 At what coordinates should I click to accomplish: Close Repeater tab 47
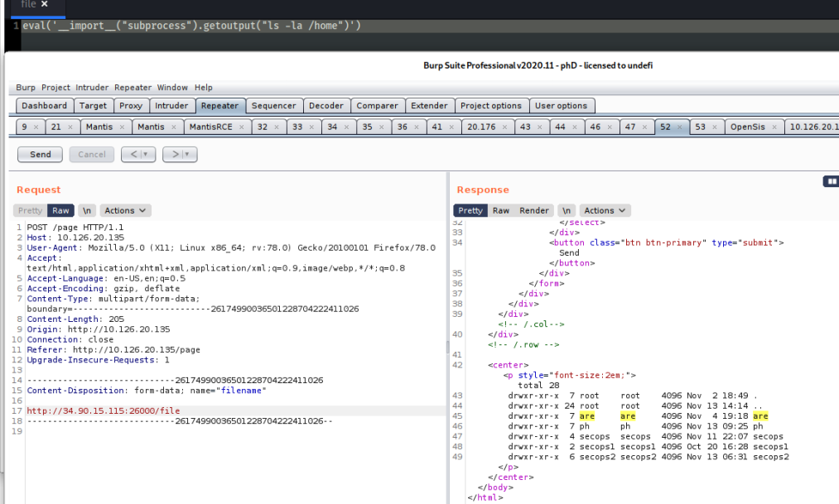[x=644, y=127]
